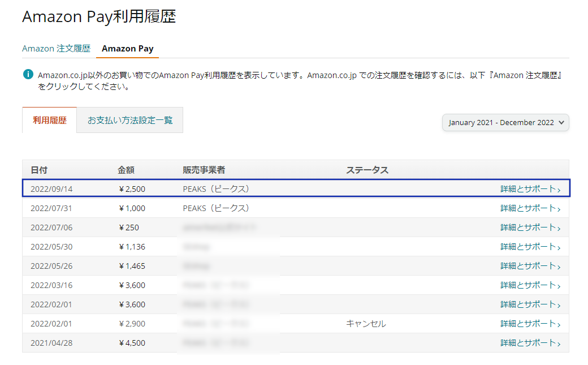This screenshot has width=588, height=365.
Task: Select the Amazon Pay tab
Action: coord(128,49)
